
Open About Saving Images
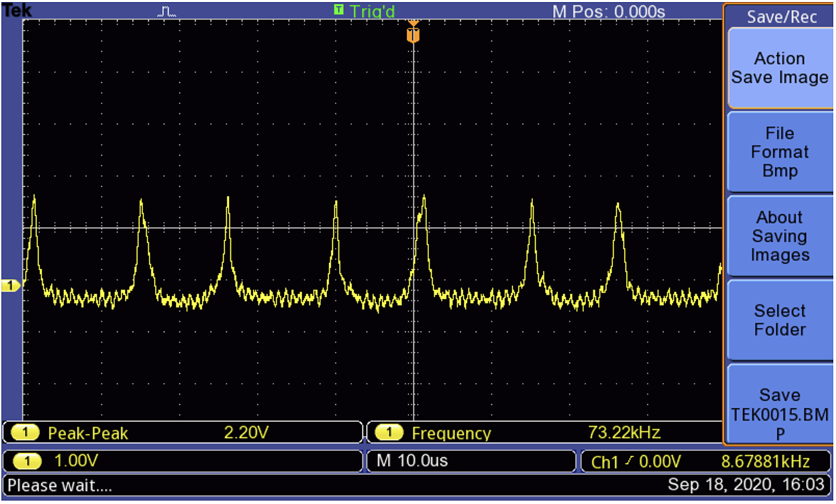779,236
